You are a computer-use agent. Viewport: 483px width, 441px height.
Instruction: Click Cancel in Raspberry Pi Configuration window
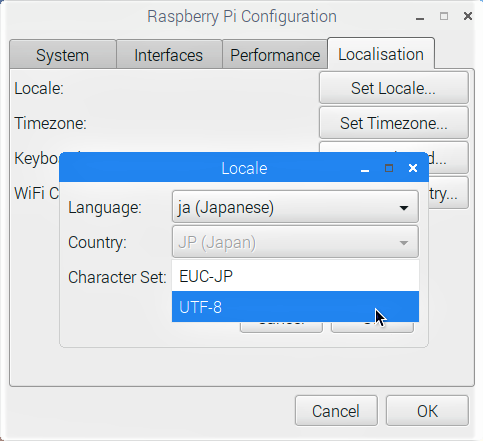click(336, 411)
